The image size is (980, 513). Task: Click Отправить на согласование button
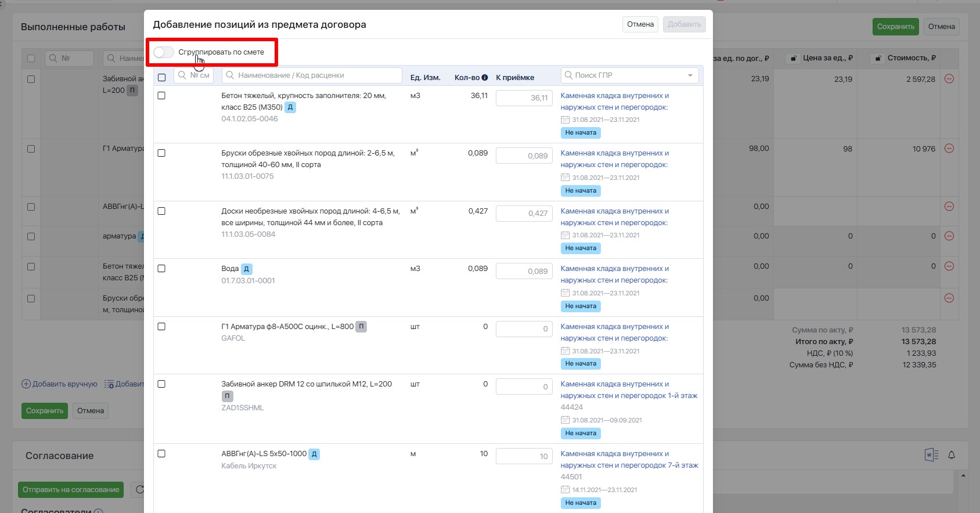[71, 490]
